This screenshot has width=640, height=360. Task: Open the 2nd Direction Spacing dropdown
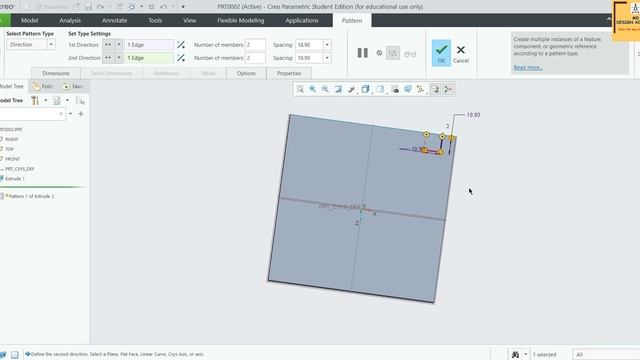[327, 58]
